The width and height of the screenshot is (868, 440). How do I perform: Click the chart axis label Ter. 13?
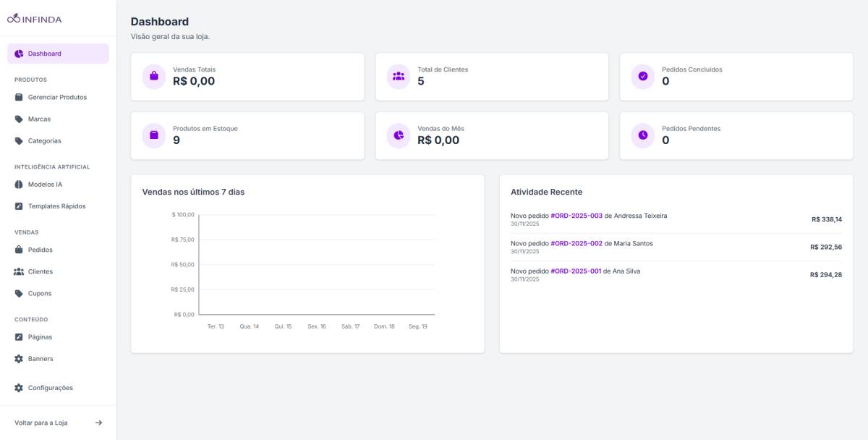[216, 326]
